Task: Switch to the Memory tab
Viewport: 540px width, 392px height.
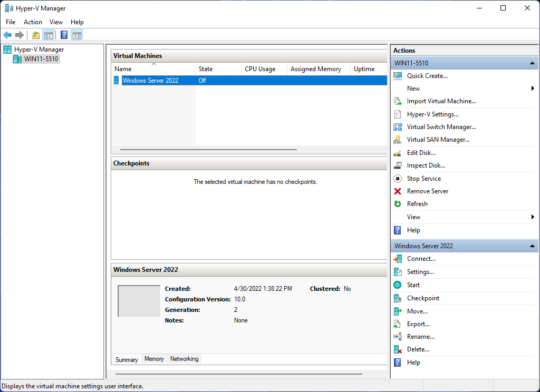Action: 154,359
